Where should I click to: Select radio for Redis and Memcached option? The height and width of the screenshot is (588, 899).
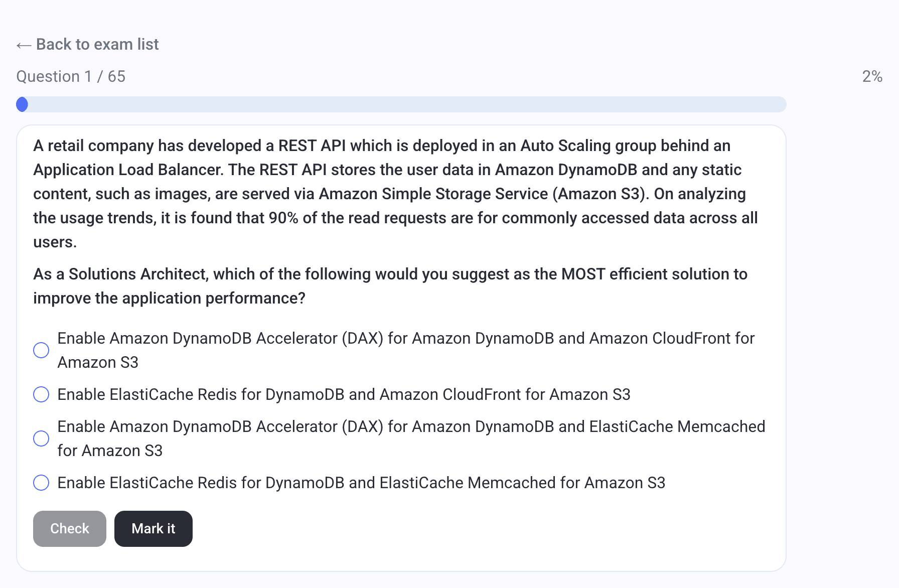pyautogui.click(x=41, y=483)
